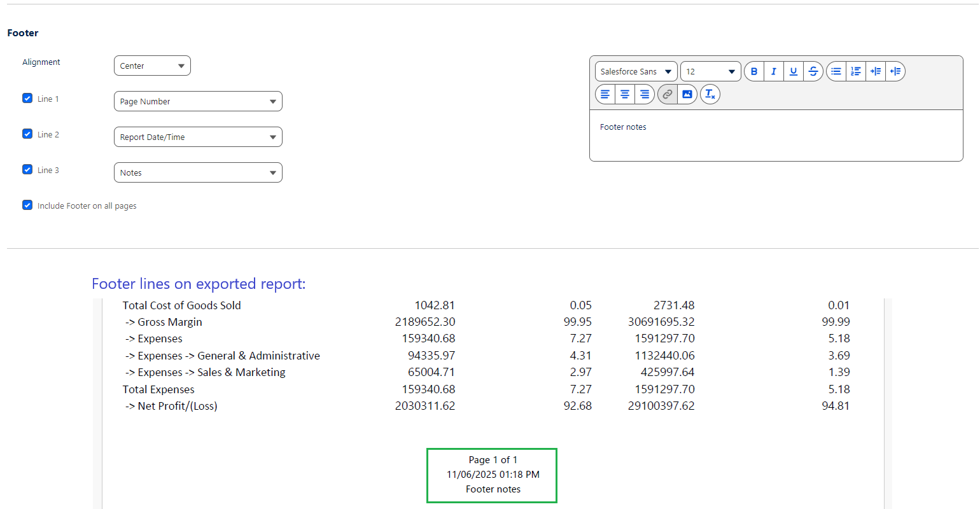The image size is (980, 509).
Task: Open the Page Number dropdown for Line 1
Action: (x=198, y=101)
